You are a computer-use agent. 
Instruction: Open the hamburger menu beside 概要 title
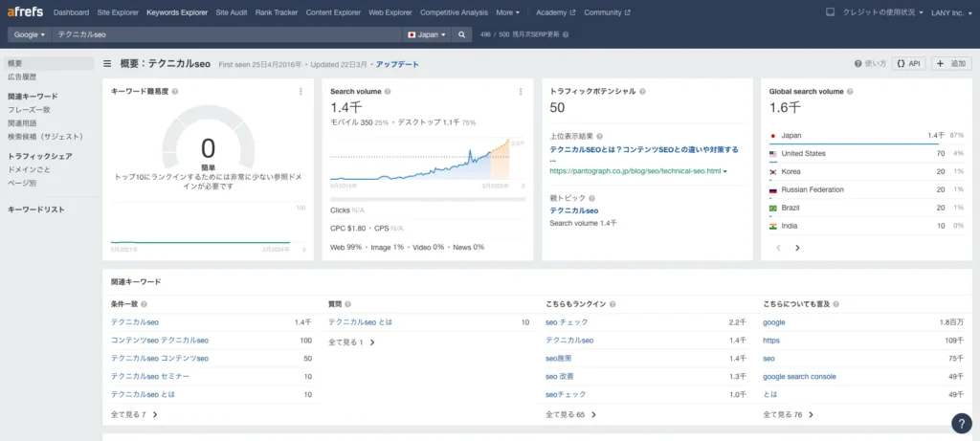pyautogui.click(x=107, y=64)
